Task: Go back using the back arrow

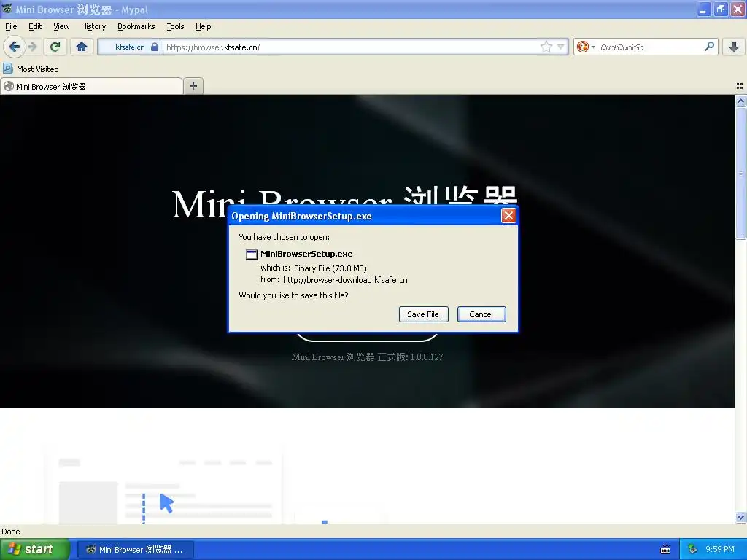Action: pos(14,47)
